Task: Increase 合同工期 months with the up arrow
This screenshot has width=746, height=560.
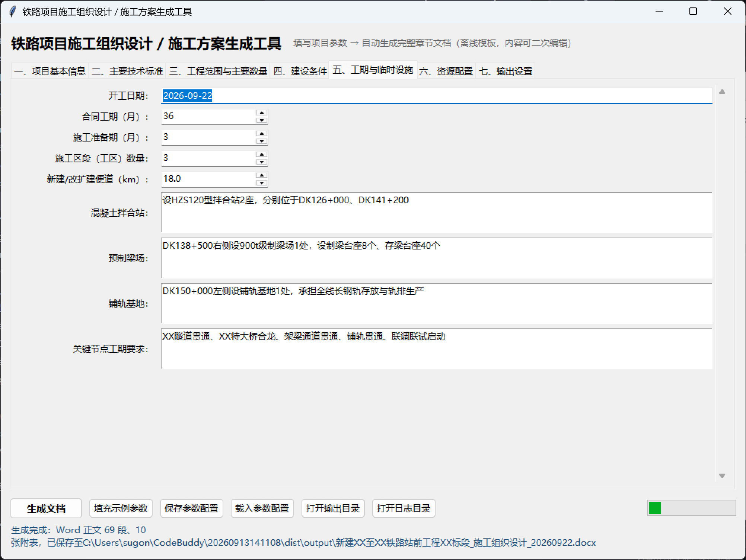Action: [262, 113]
